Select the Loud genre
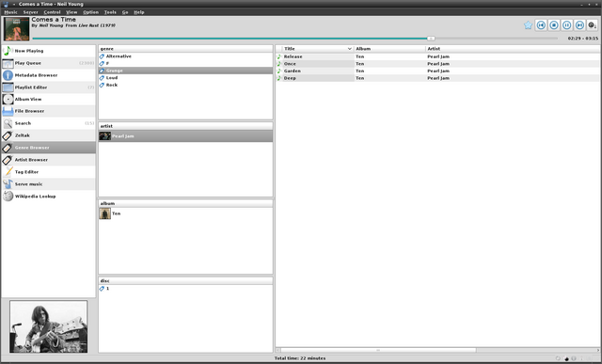Screen dimensions: 602x364 pyautogui.click(x=185, y=77)
